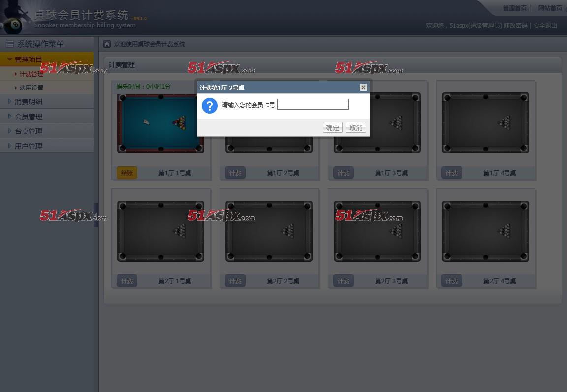
Task: Close the 计费第1厅 2号桌 dialog
Action: coord(363,87)
